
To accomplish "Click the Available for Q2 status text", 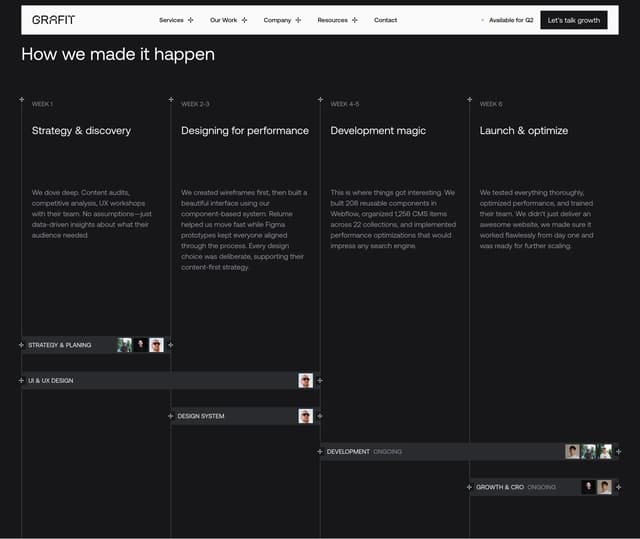I will click(511, 20).
